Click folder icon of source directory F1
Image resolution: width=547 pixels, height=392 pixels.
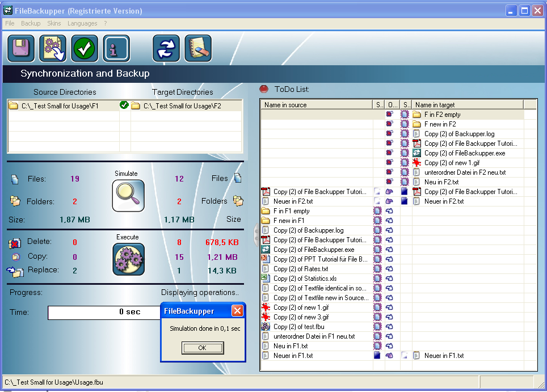pos(13,106)
